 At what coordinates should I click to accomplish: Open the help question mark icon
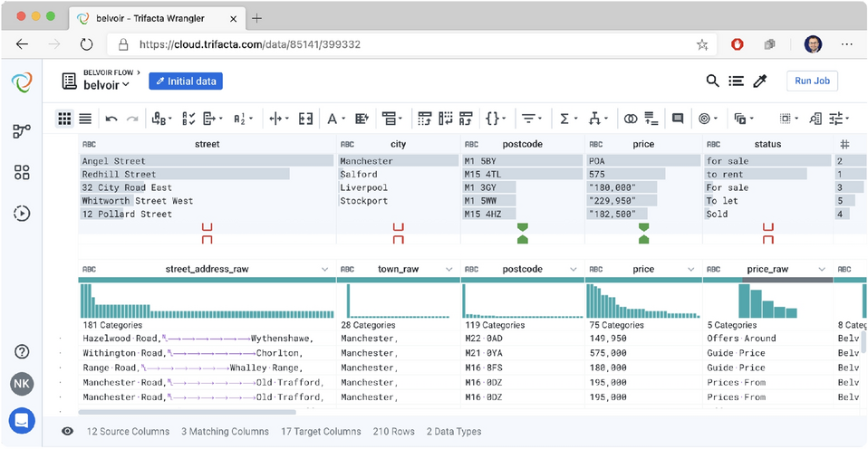23,351
